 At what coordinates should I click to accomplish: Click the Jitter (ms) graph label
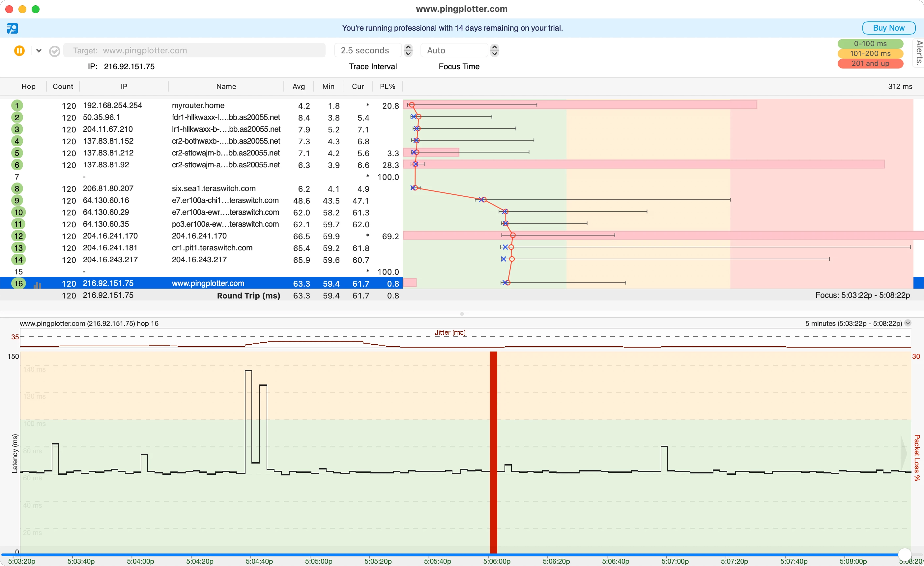click(450, 332)
